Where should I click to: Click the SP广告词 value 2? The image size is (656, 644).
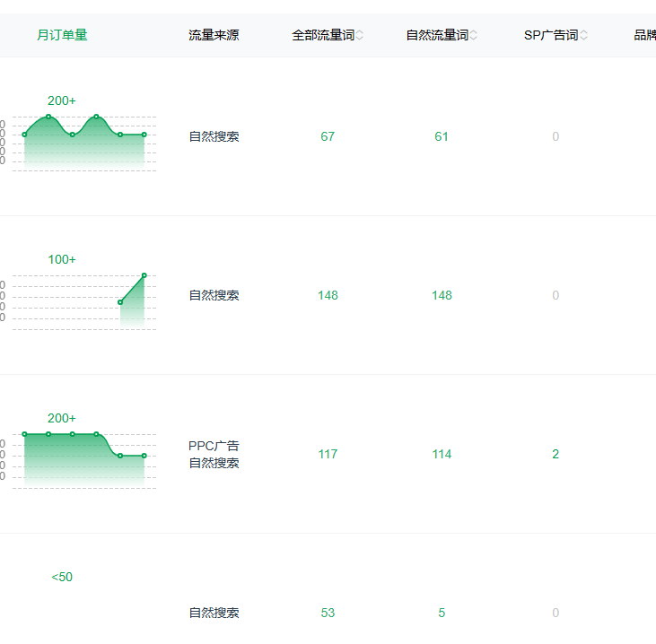click(x=555, y=454)
